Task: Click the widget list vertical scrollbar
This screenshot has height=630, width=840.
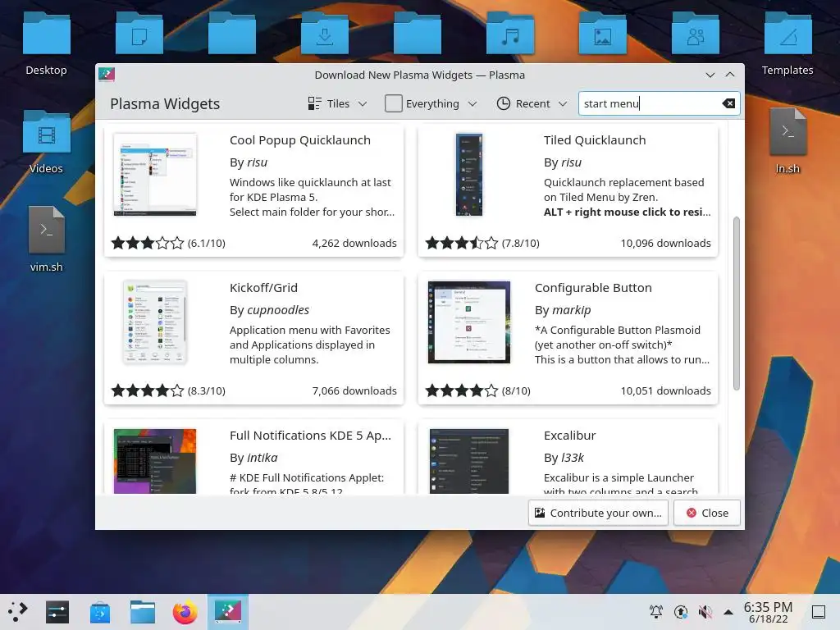Action: [737, 304]
